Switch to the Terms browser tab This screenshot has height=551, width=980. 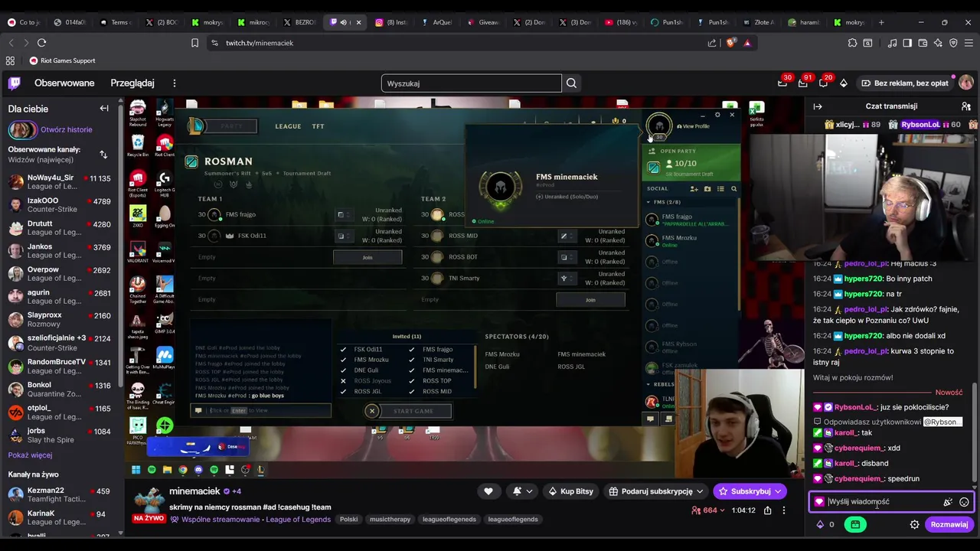pyautogui.click(x=116, y=22)
